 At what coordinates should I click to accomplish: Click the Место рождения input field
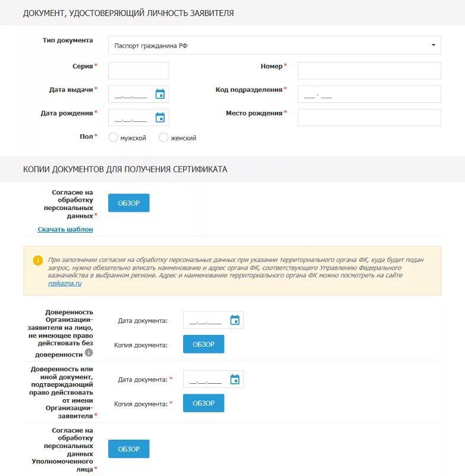(369, 117)
